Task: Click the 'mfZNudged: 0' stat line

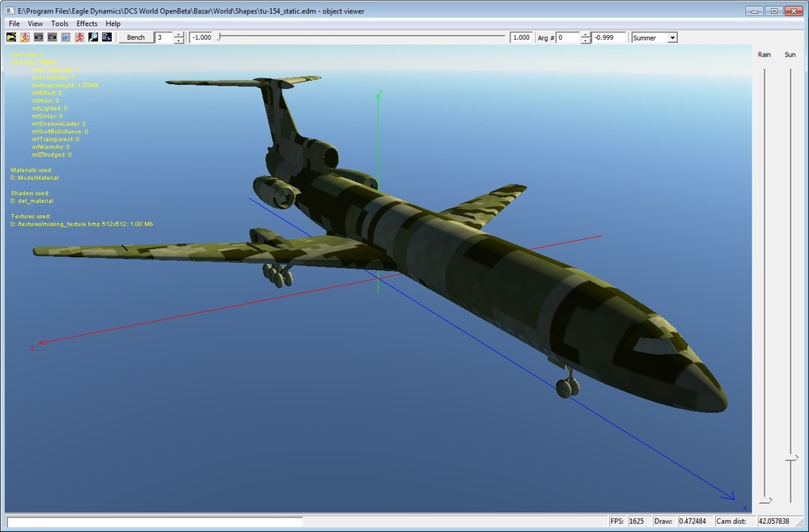Action: click(x=52, y=154)
